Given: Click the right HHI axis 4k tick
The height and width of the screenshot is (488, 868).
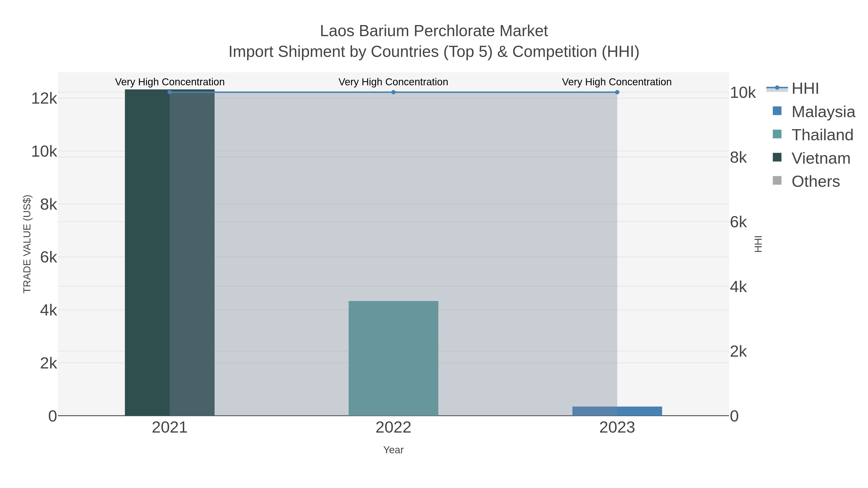Looking at the screenshot, I should click(x=739, y=287).
